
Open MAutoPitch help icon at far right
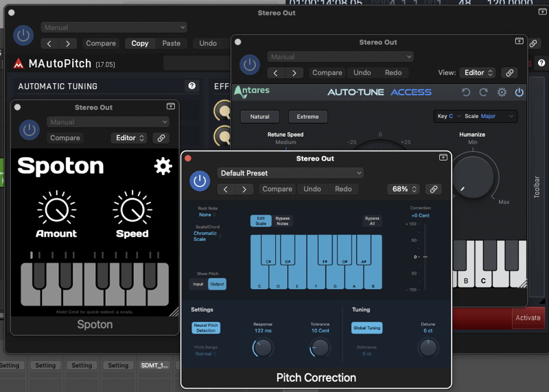(x=541, y=63)
